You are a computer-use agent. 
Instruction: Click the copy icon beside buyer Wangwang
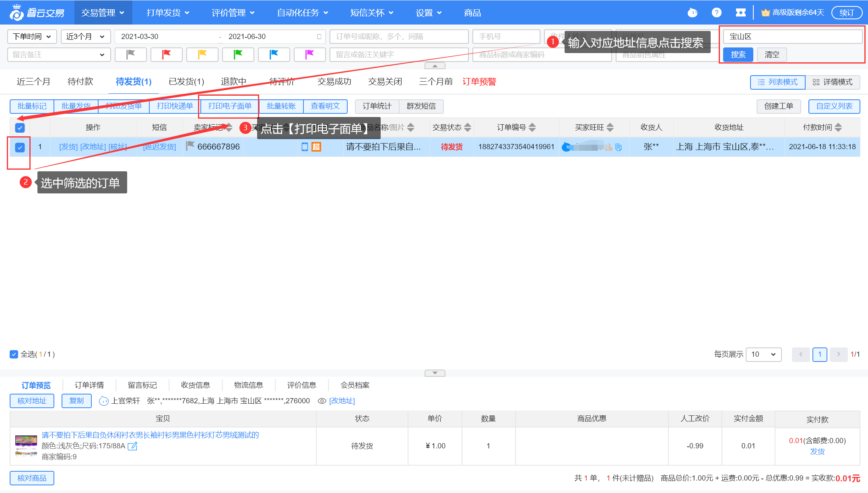coord(619,147)
